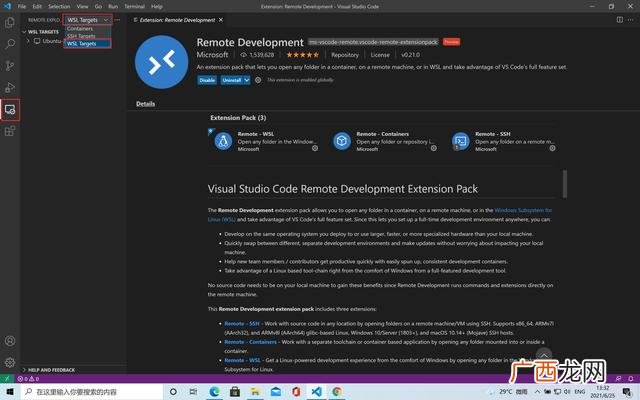Click the remote indicator in status bar
Screen dimensions: 640x400
tap(7, 379)
